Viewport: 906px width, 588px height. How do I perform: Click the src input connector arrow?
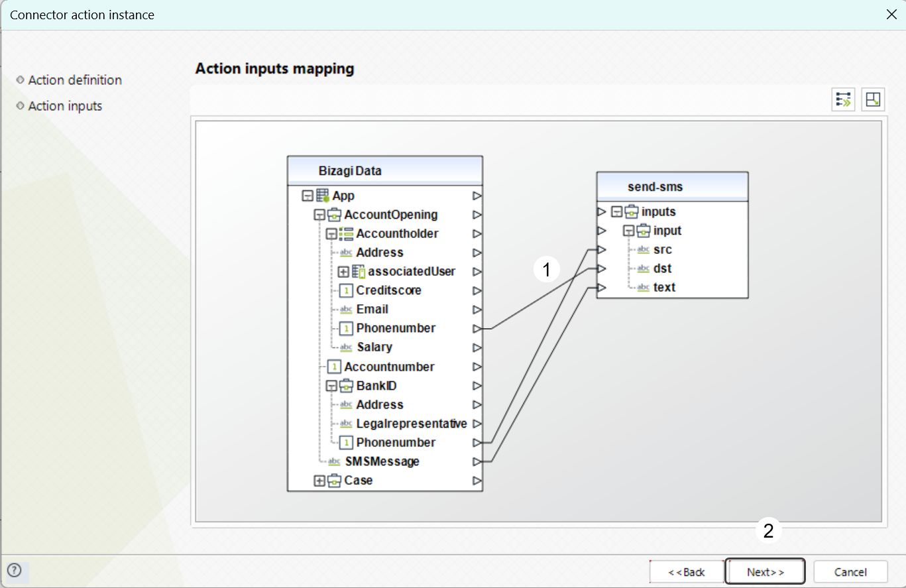pyautogui.click(x=602, y=250)
